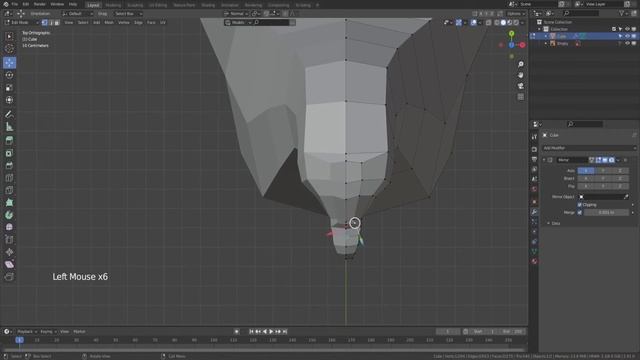The width and height of the screenshot is (640, 360).
Task: Select the Shear tool
Action: (9, 264)
